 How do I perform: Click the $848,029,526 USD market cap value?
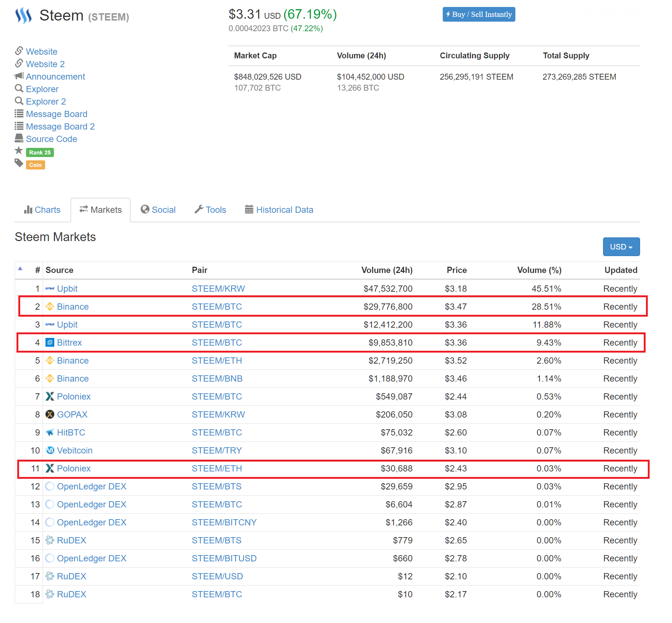pyautogui.click(x=268, y=77)
